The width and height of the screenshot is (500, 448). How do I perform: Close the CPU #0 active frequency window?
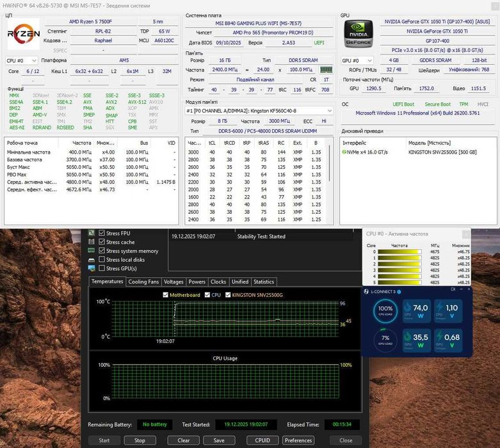click(466, 234)
